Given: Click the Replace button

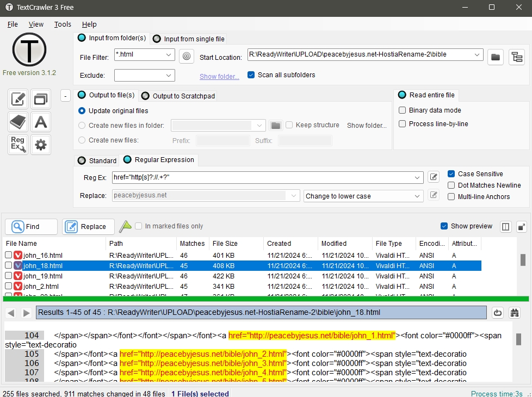Looking at the screenshot, I should tap(88, 227).
